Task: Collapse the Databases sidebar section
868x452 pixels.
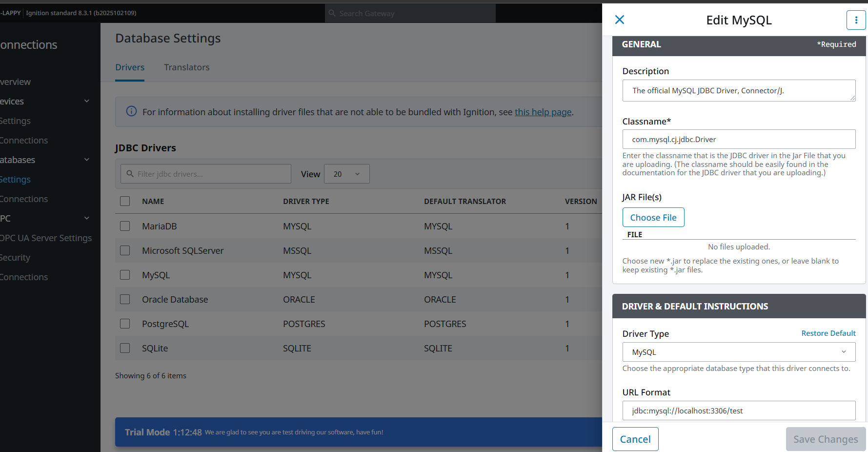Action: [87, 160]
